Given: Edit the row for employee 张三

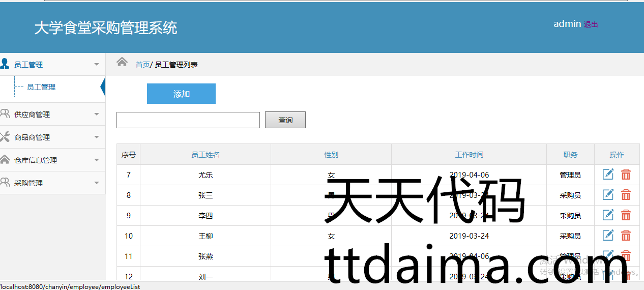Looking at the screenshot, I should click(608, 195).
